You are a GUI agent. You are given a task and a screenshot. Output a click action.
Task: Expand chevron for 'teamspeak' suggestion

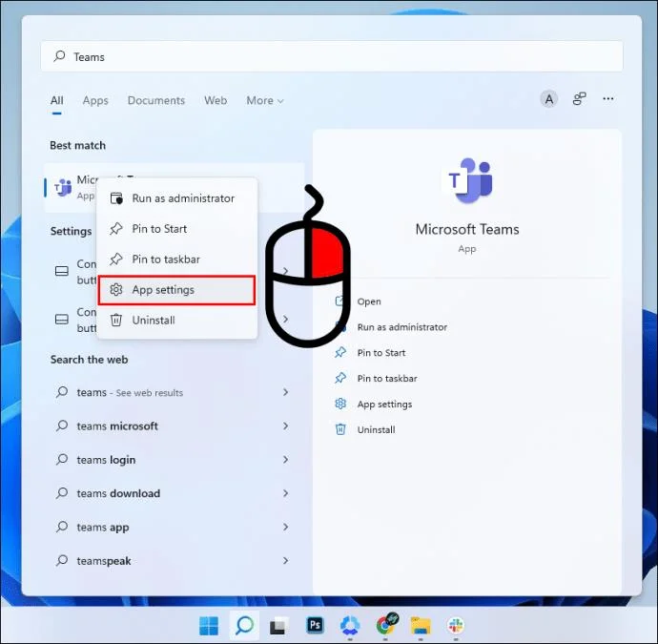286,560
